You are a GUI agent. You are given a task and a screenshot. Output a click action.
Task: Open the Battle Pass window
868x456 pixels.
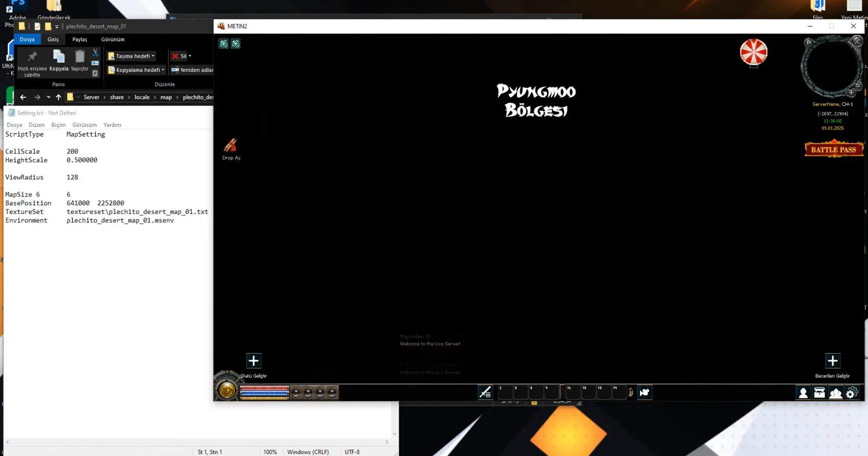pos(834,149)
